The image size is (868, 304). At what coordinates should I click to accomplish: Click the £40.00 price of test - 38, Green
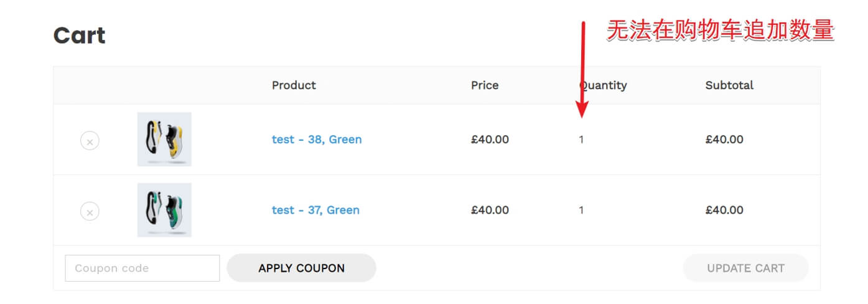click(490, 140)
